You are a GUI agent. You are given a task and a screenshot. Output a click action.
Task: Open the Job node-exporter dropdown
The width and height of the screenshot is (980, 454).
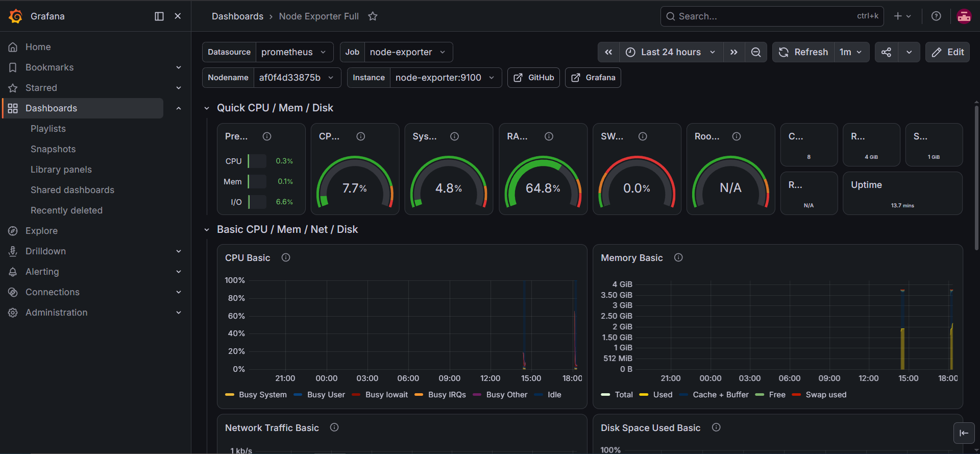tap(408, 52)
